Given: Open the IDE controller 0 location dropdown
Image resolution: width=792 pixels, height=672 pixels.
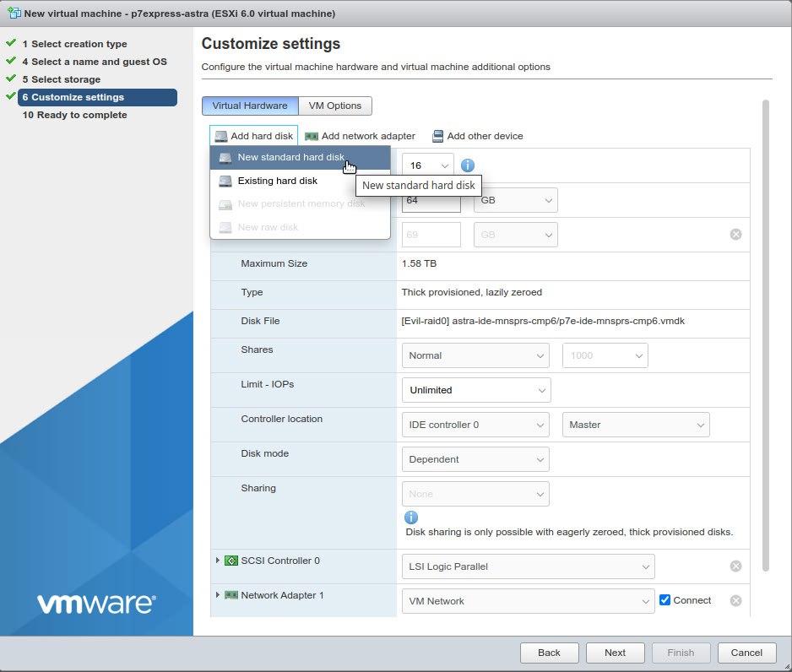Looking at the screenshot, I should [x=476, y=425].
